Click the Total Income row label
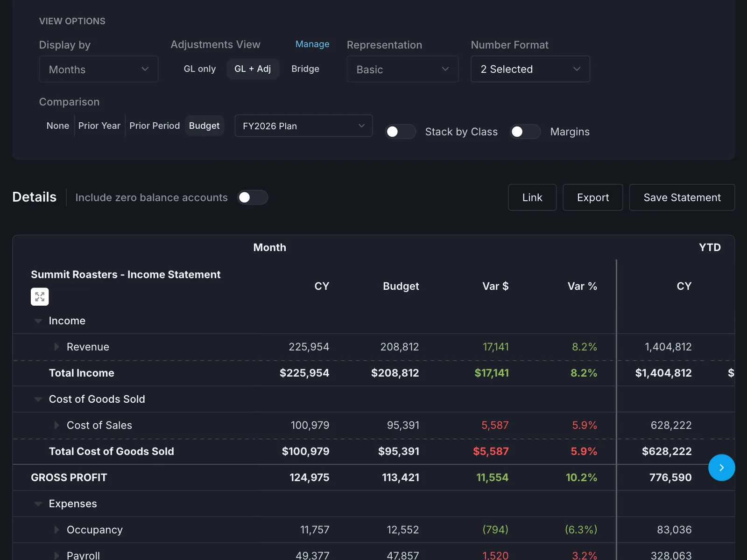The height and width of the screenshot is (560, 747). [82, 373]
